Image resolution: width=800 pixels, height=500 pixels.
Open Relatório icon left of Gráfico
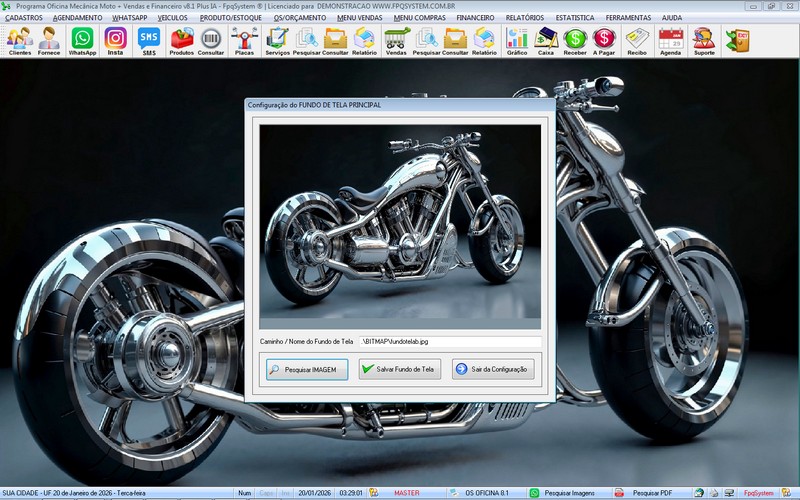click(x=484, y=41)
